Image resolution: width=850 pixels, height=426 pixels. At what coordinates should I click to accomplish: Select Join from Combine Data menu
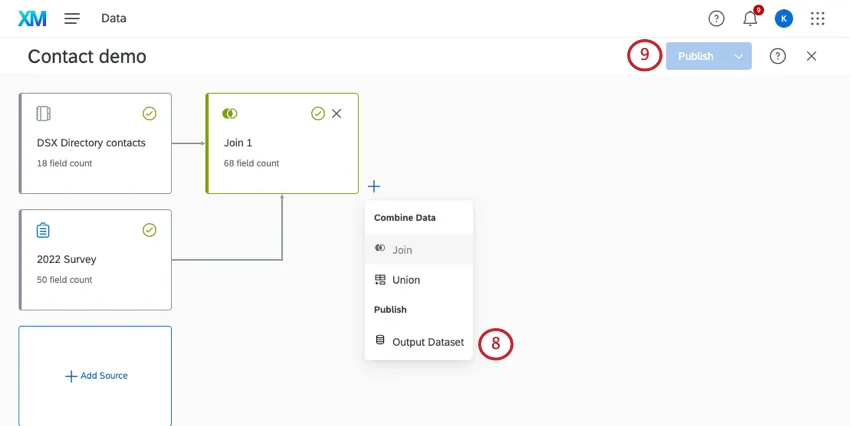coord(401,249)
